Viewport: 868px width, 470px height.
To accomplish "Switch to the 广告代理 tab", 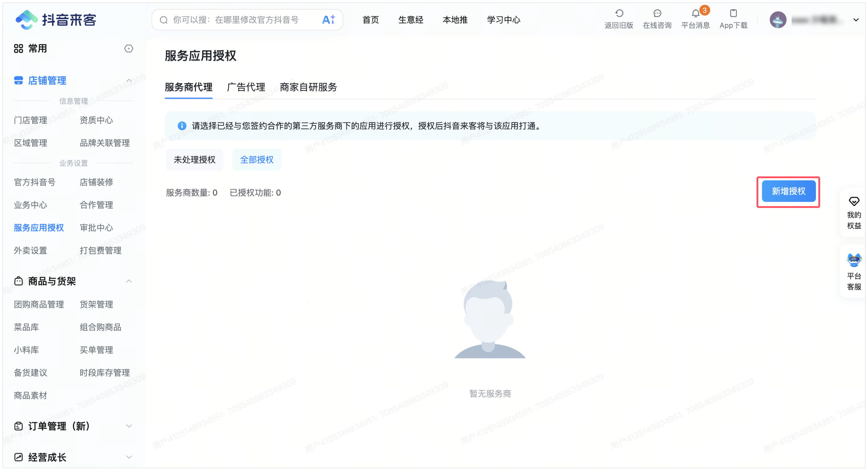I will point(246,87).
